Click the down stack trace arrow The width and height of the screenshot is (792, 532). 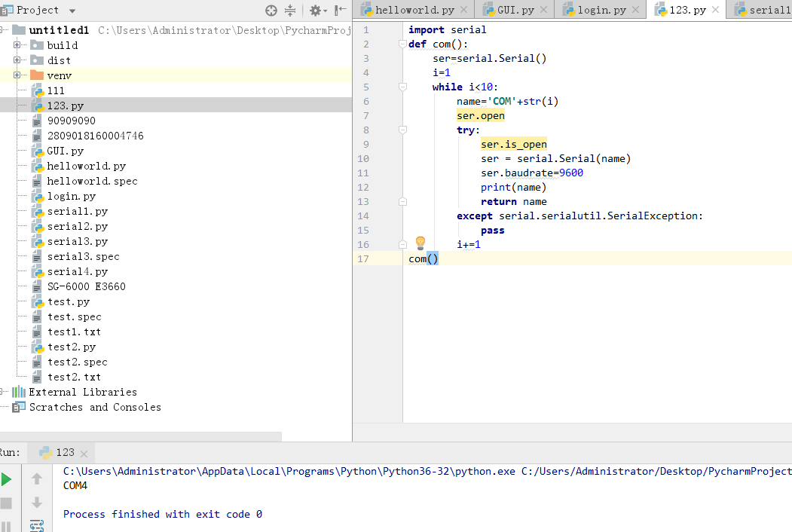click(36, 503)
